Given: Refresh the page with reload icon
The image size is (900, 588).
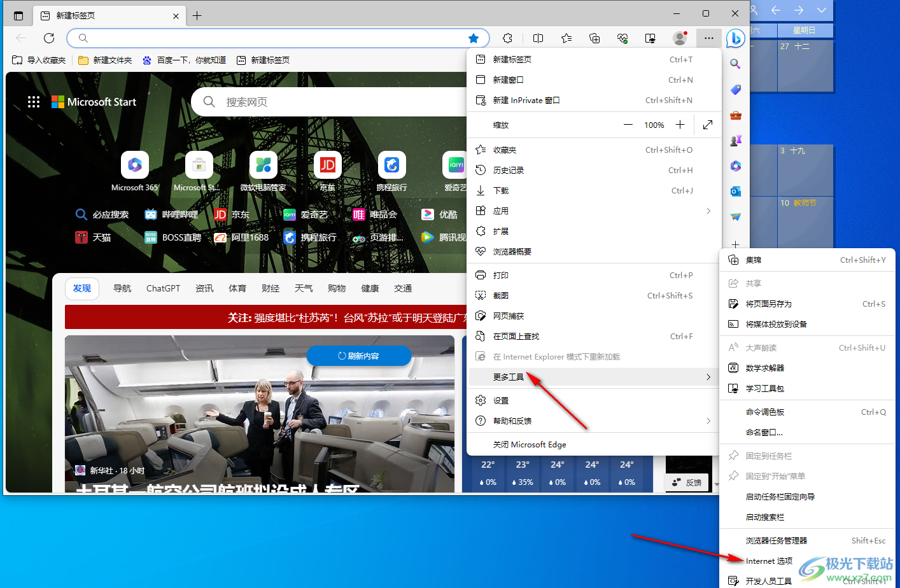Looking at the screenshot, I should click(49, 38).
